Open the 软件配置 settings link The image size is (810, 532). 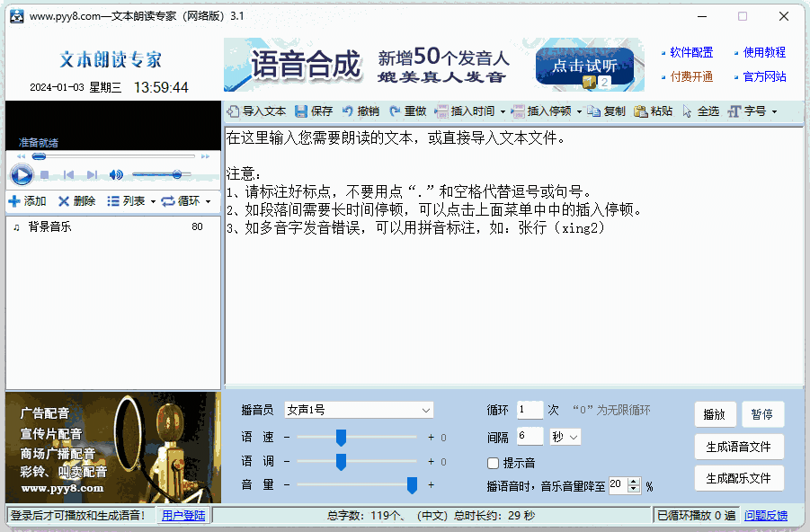click(691, 52)
